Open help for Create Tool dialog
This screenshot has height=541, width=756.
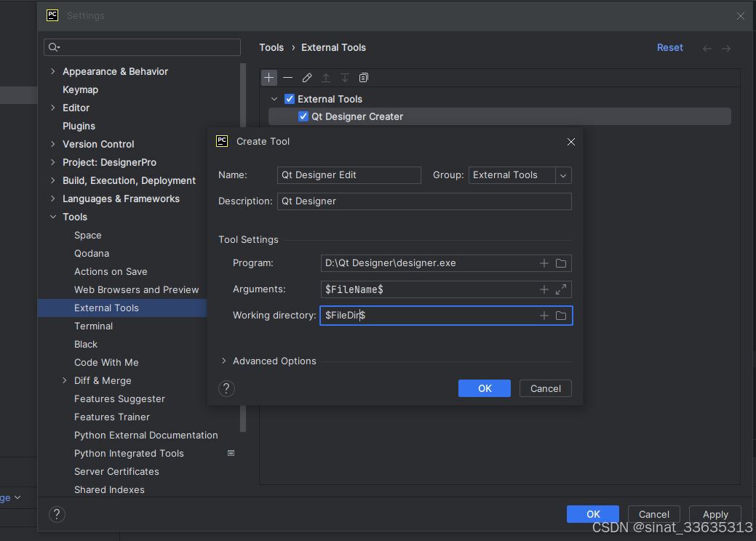click(x=226, y=388)
